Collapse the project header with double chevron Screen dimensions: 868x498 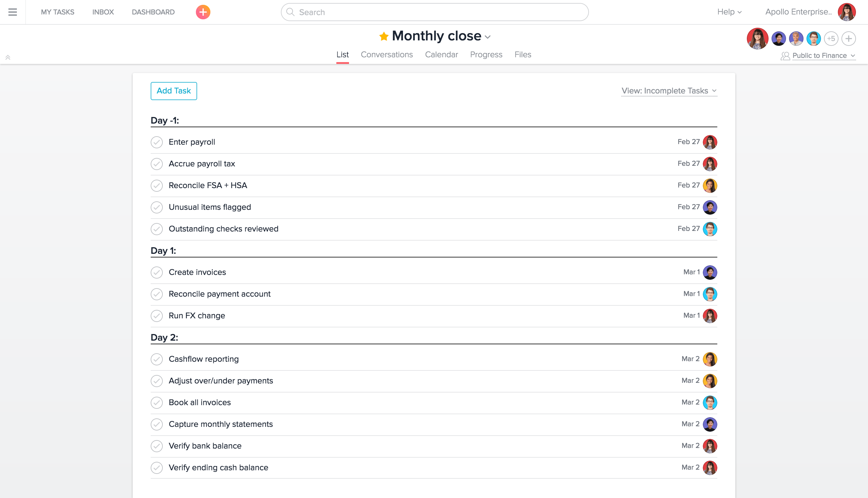[x=8, y=58]
